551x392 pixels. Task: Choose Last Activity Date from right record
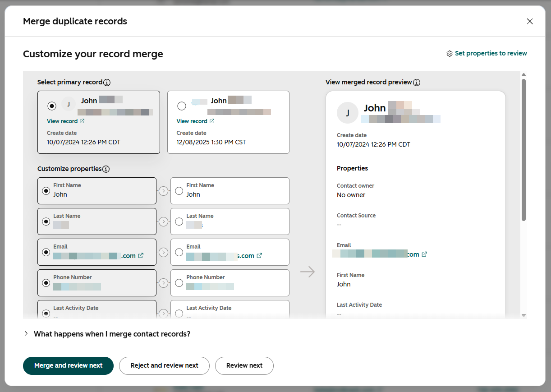[x=179, y=313]
